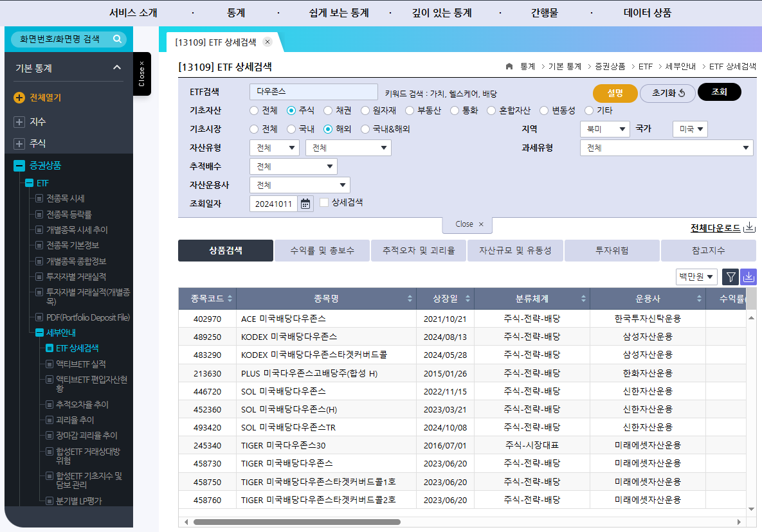
Task: Open the 백만원 unit dropdown
Action: tap(696, 277)
